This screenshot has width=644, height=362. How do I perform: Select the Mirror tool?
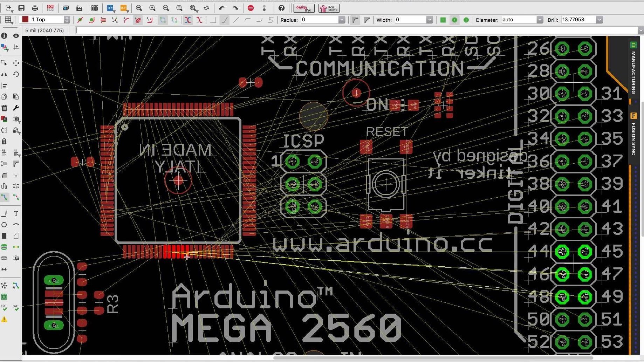pos(4,74)
